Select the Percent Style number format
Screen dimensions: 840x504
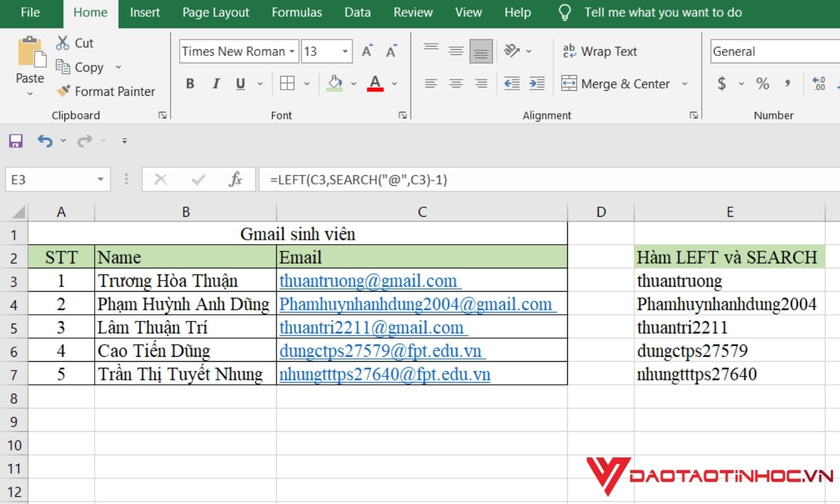(x=762, y=83)
